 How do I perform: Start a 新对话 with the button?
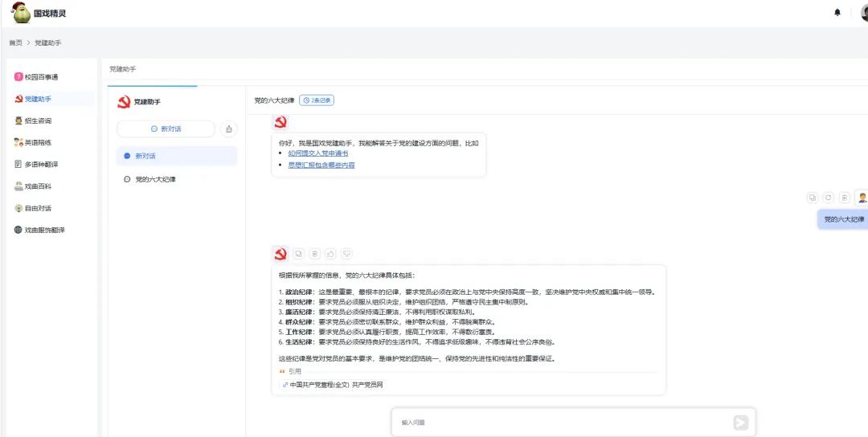[166, 129]
